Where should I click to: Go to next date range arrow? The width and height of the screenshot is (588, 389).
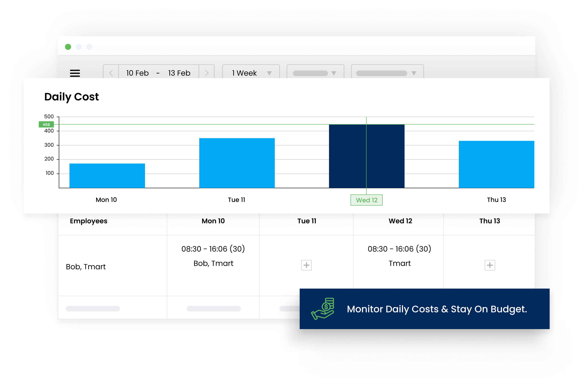(x=207, y=73)
